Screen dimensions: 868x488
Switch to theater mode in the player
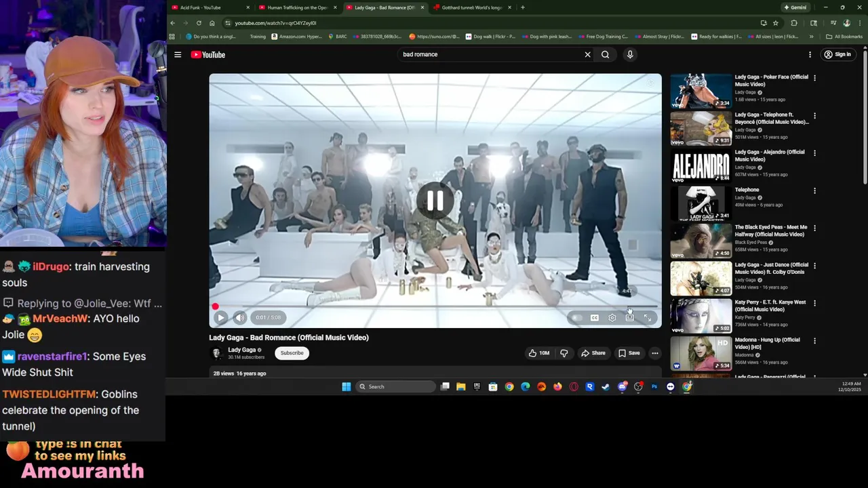point(630,317)
